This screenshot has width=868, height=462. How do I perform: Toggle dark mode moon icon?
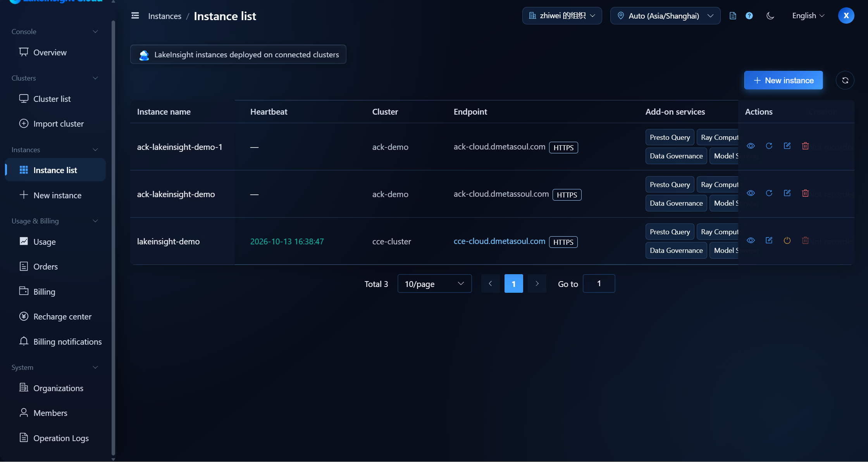[770, 16]
